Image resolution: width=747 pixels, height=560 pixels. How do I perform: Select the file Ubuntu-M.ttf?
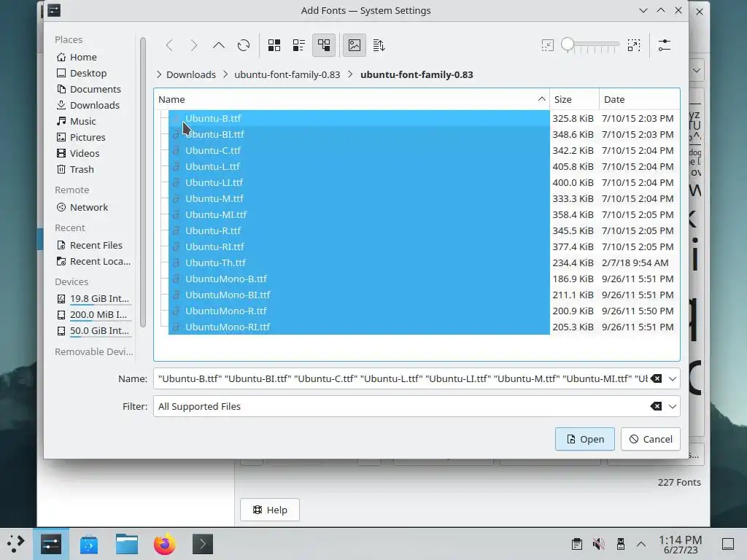pyautogui.click(x=359, y=198)
